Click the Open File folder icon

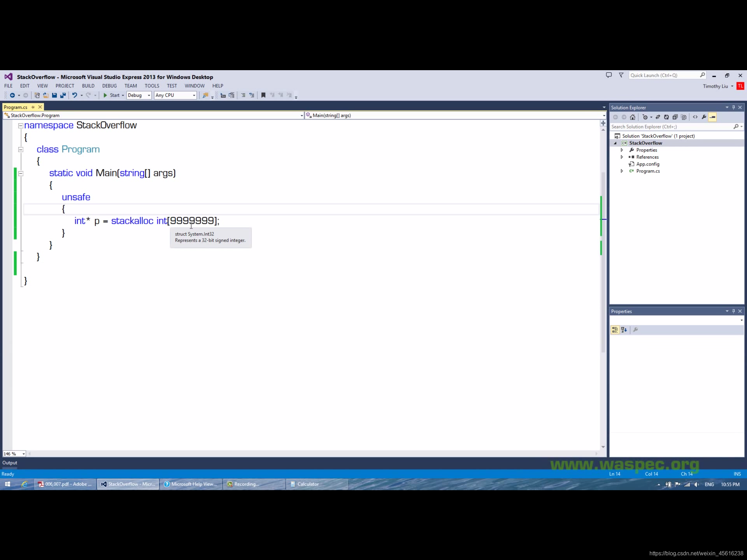[x=45, y=95]
